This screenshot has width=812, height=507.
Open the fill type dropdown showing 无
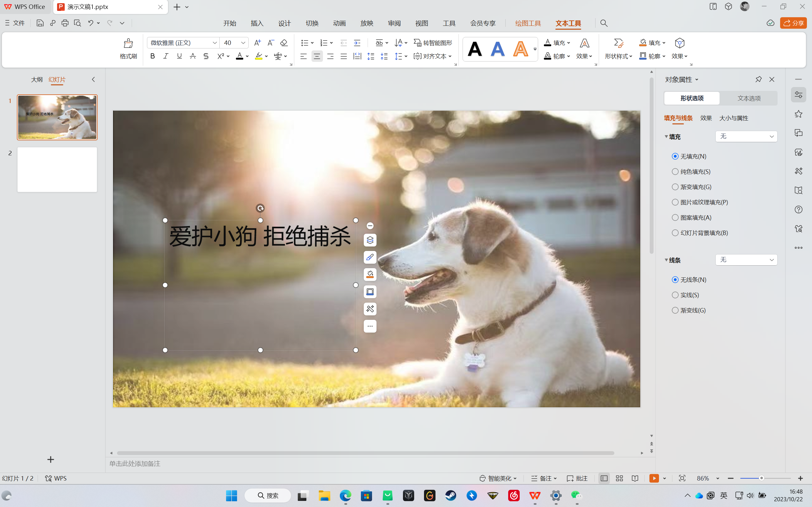746,136
